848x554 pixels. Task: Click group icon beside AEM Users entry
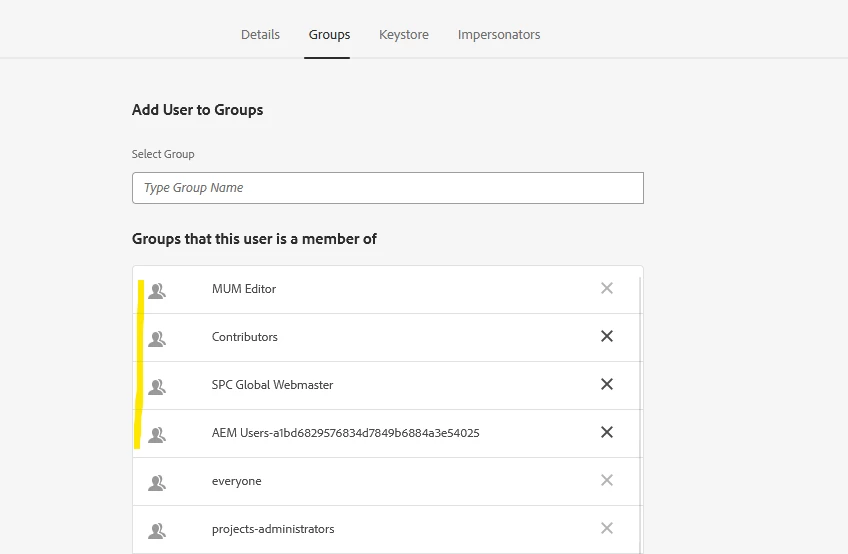[x=157, y=434]
